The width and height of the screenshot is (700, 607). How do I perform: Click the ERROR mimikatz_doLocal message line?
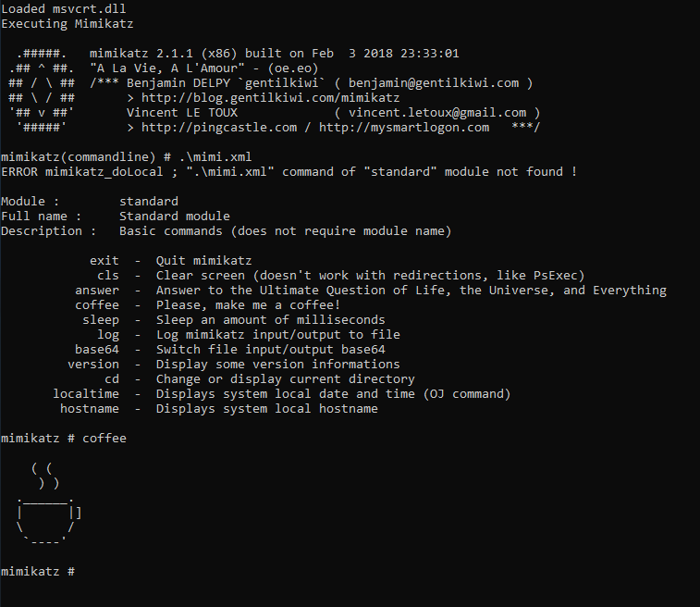289,171
